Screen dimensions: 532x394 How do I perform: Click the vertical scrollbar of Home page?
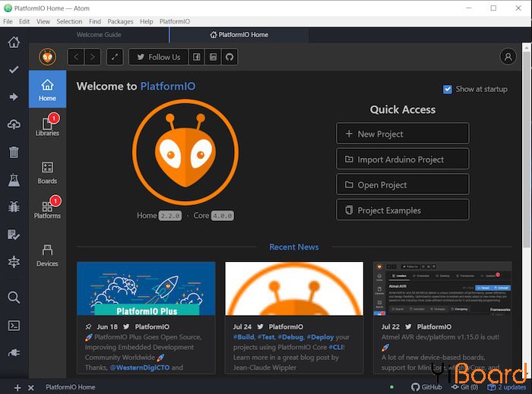[x=526, y=149]
